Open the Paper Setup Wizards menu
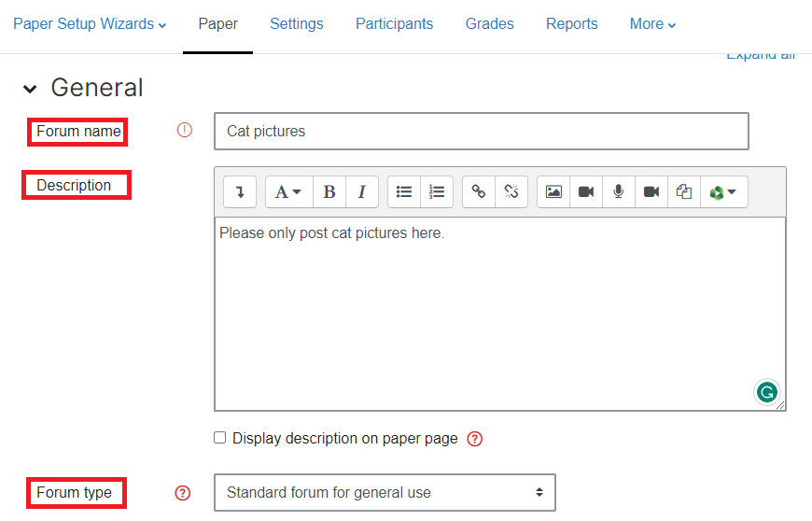 click(x=90, y=24)
